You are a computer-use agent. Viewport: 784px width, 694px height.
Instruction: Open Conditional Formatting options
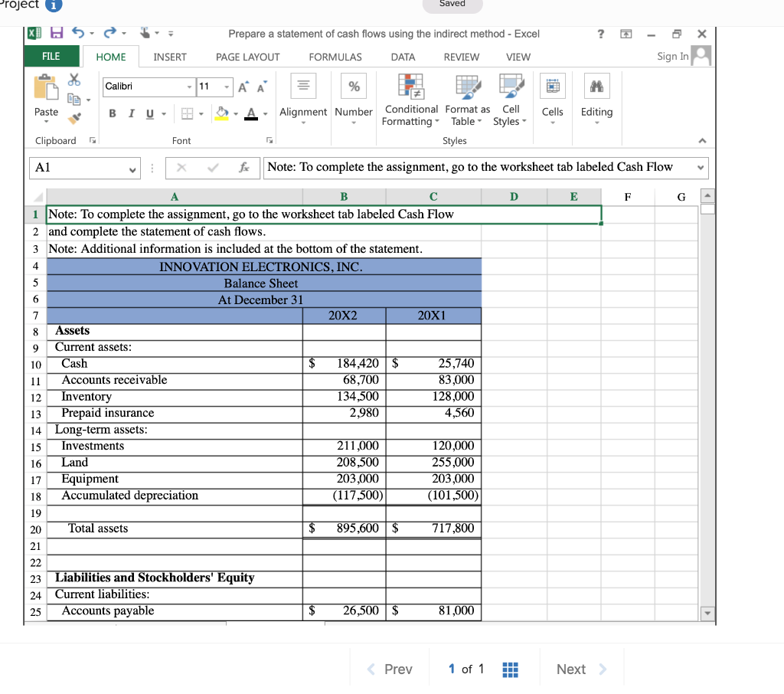411,99
